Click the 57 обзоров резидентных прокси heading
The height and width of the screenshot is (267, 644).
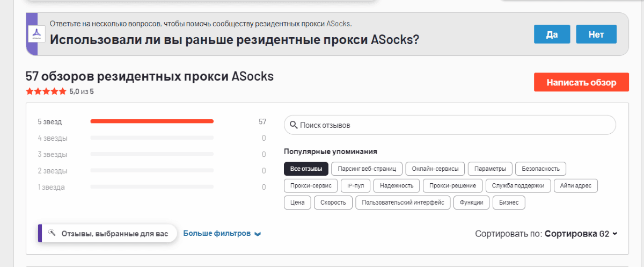pyautogui.click(x=150, y=76)
